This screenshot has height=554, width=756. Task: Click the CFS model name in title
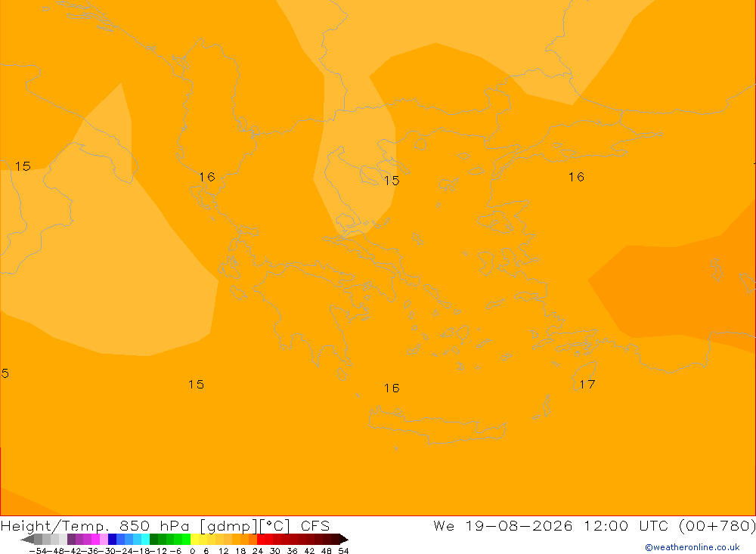pos(315,525)
